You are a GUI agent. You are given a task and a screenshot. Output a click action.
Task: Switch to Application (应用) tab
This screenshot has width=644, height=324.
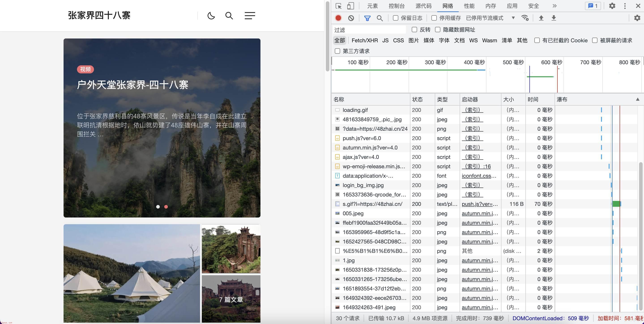[x=512, y=6]
